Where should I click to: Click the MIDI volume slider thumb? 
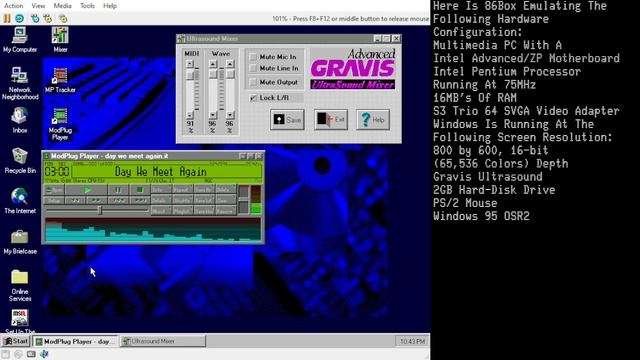190,75
